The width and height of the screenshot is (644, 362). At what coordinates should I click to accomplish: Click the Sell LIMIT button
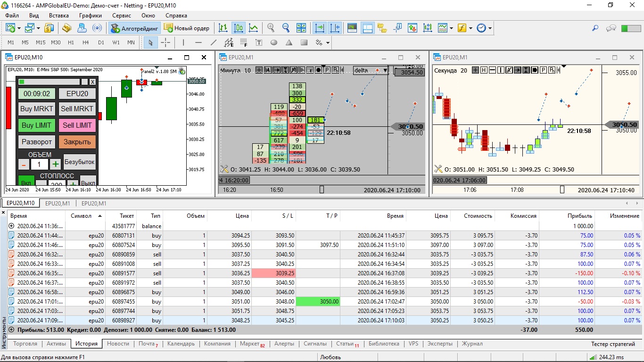(77, 125)
